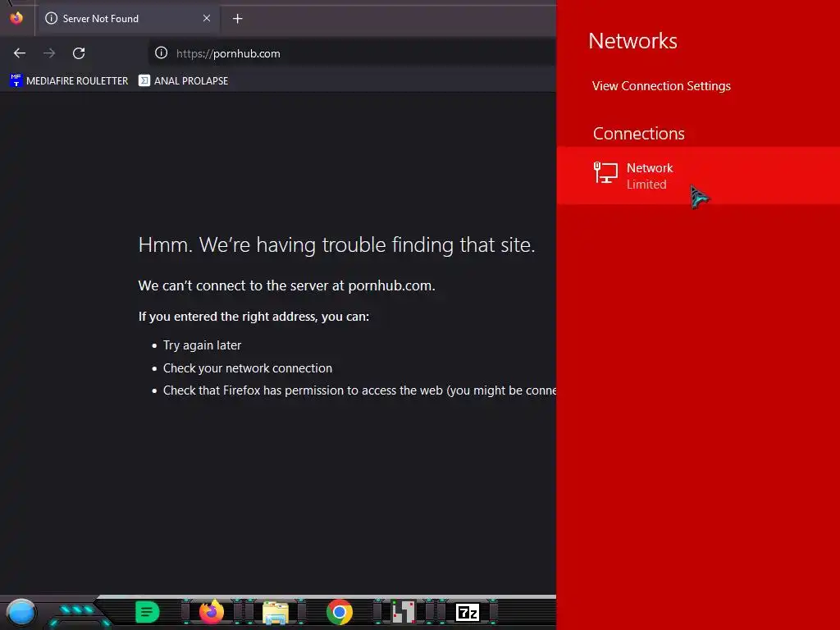The width and height of the screenshot is (840, 630).
Task: Open the green notes app in taskbar
Action: coord(148,612)
